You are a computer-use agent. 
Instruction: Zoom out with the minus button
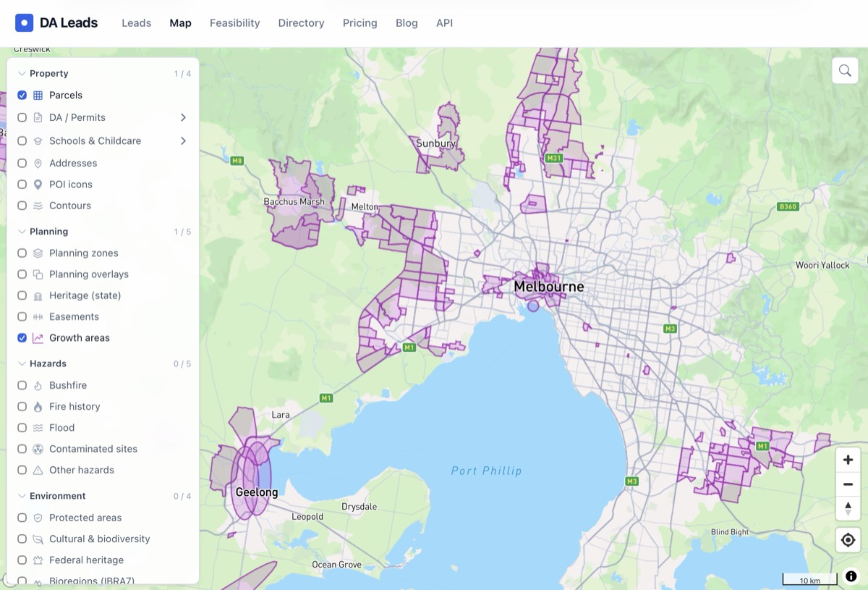pos(848,484)
